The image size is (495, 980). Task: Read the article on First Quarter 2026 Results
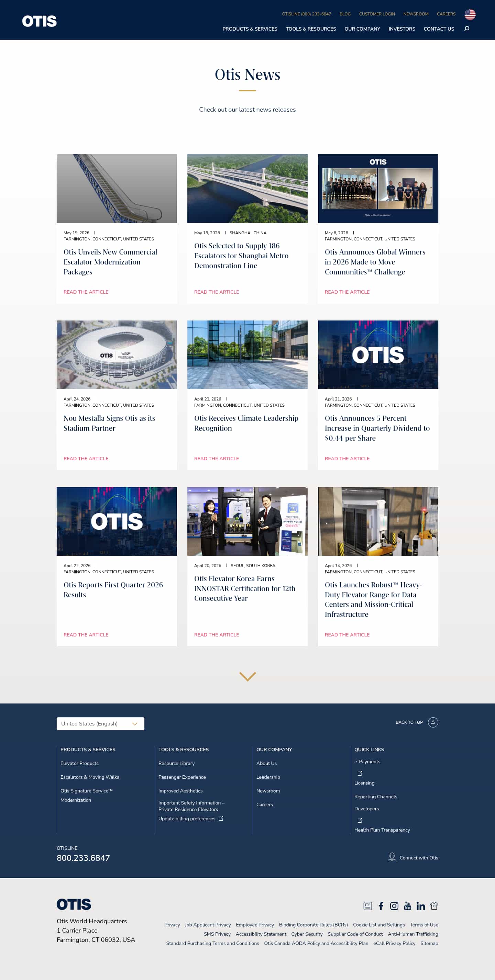point(86,635)
